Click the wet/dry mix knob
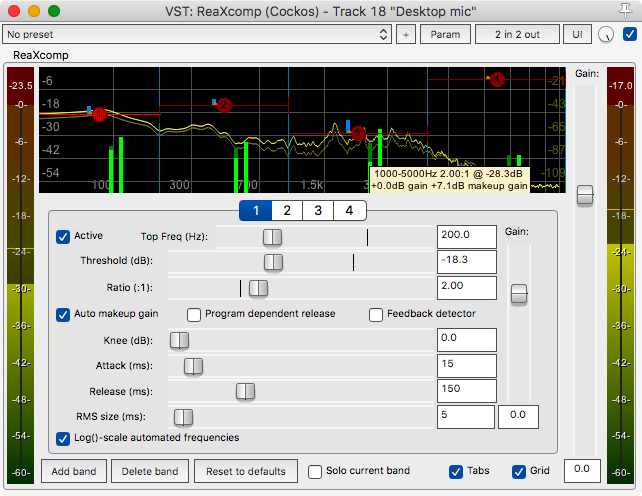642x496 pixels. [x=606, y=35]
